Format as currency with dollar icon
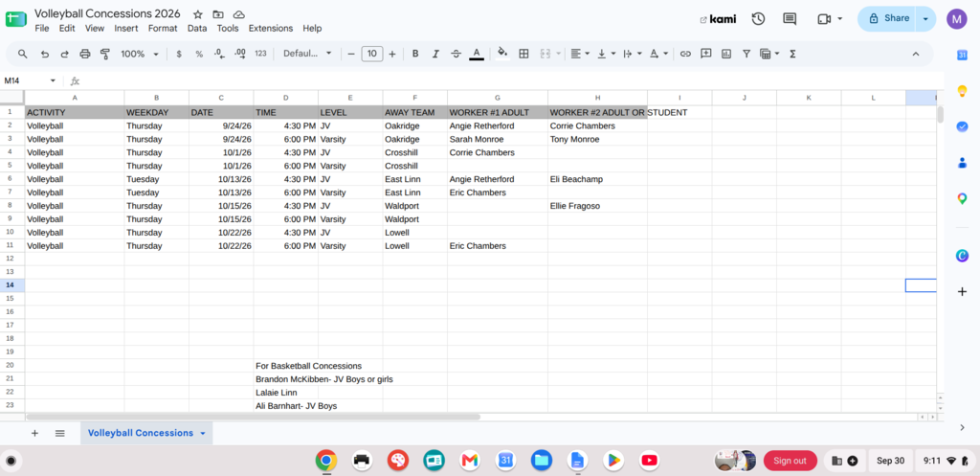This screenshot has width=980, height=476. tap(179, 54)
